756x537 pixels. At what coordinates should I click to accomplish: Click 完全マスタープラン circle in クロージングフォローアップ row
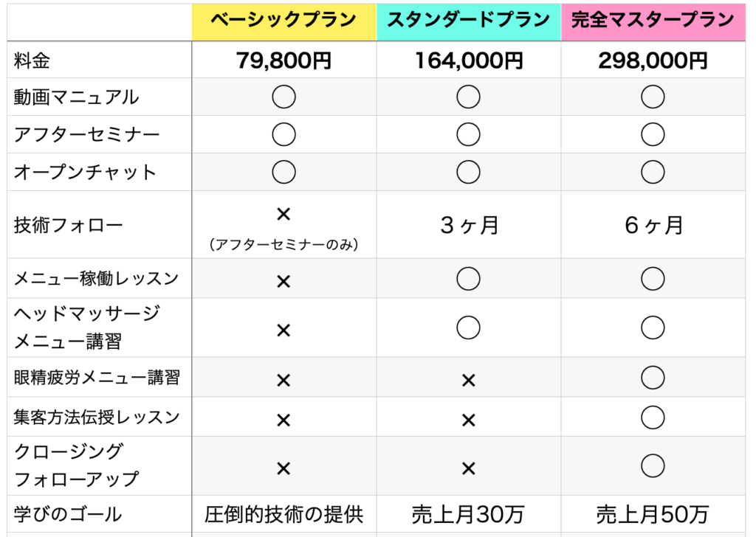point(653,466)
